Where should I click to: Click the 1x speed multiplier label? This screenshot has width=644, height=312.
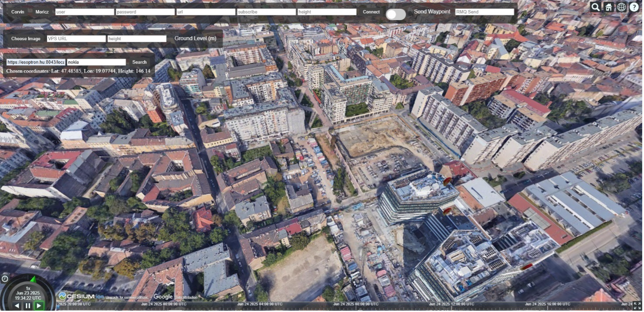28,288
